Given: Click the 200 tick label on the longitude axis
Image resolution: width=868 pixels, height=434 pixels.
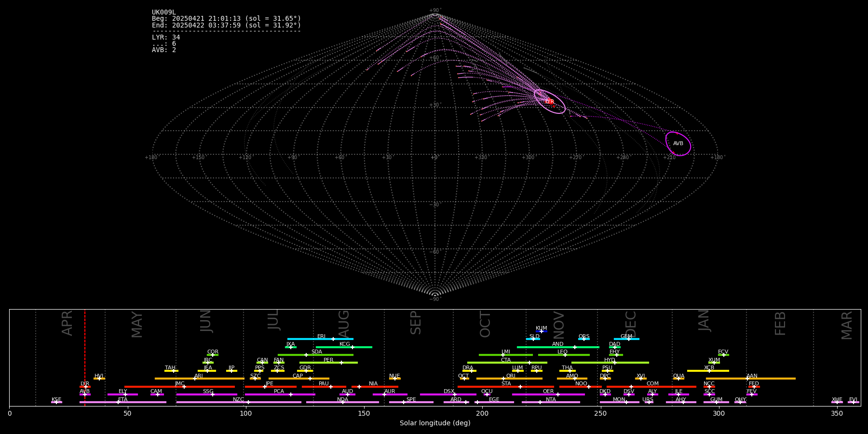Looking at the screenshot, I should (482, 413).
